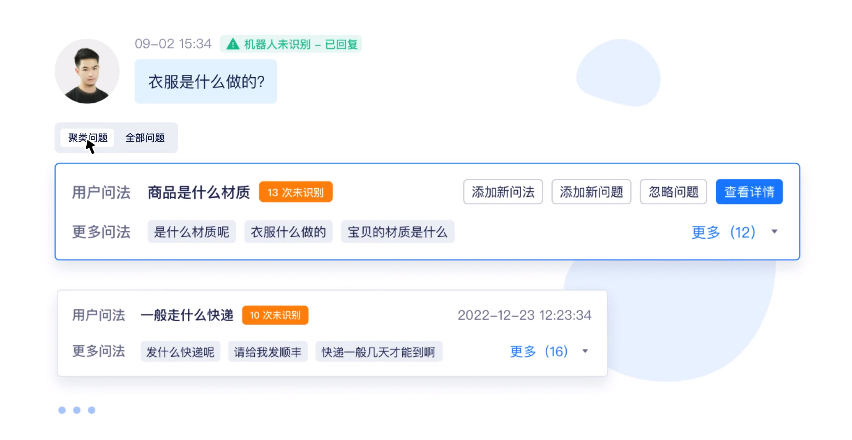The width and height of the screenshot is (852, 440).
Task: Click the 添加新问法 button
Action: pyautogui.click(x=503, y=192)
